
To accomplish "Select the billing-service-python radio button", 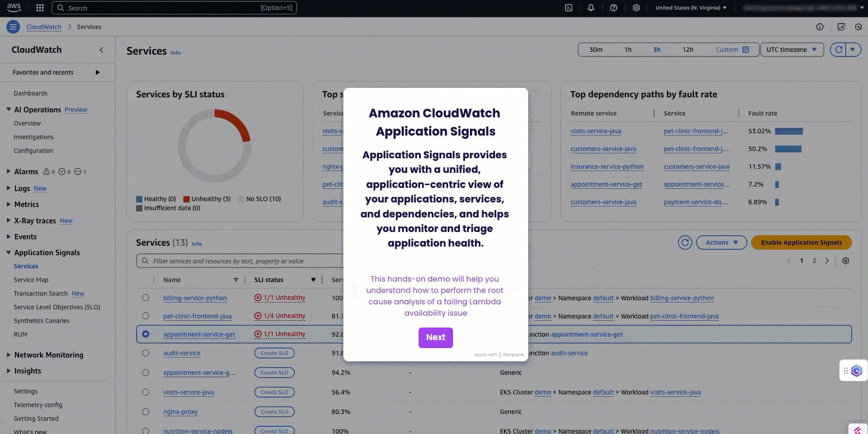I will point(146,298).
